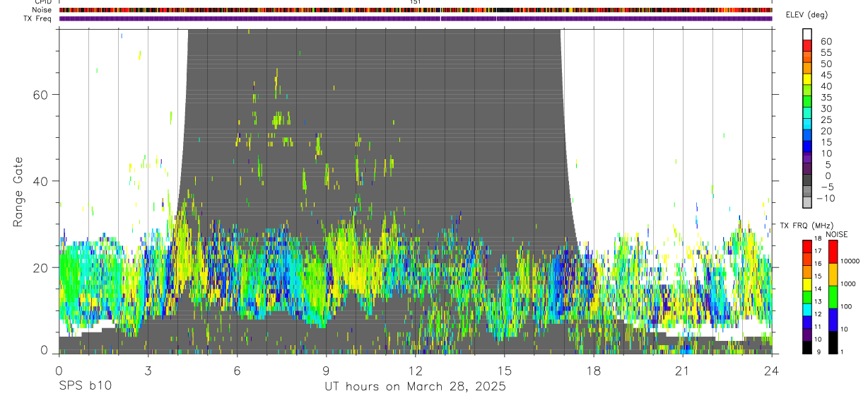Click the SPS b10 radar beam label
This screenshot has height=401, width=868.
tap(85, 386)
